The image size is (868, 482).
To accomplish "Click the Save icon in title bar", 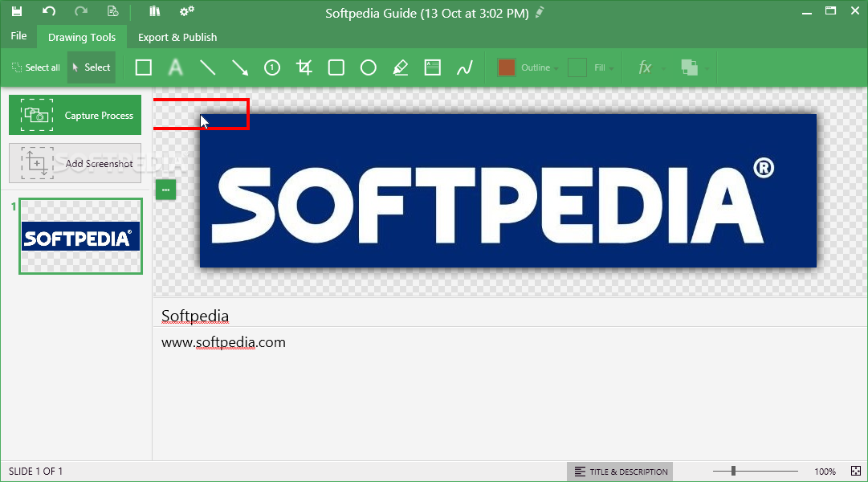I will point(17,11).
